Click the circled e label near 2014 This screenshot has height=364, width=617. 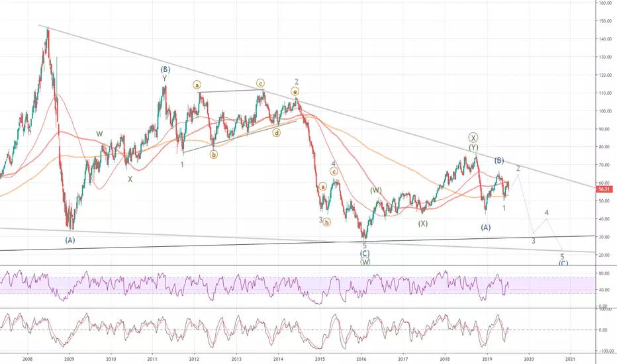[x=295, y=91]
